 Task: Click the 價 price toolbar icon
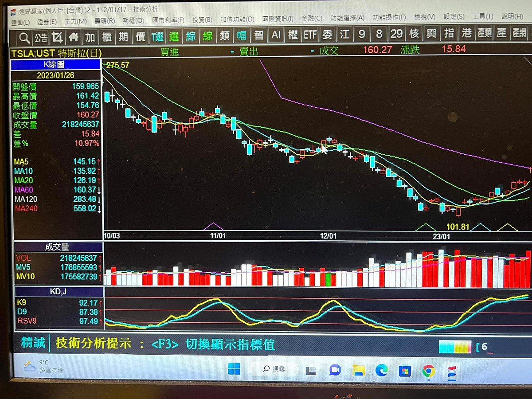click(140, 36)
